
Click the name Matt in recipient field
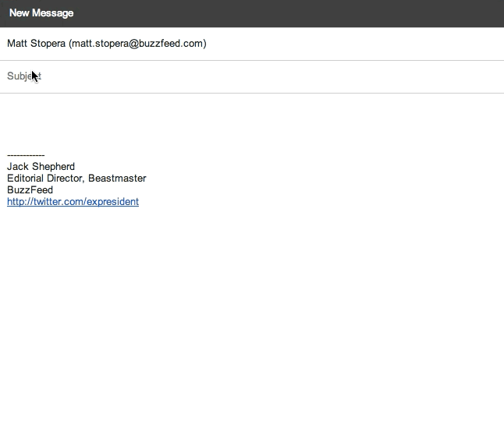click(17, 44)
